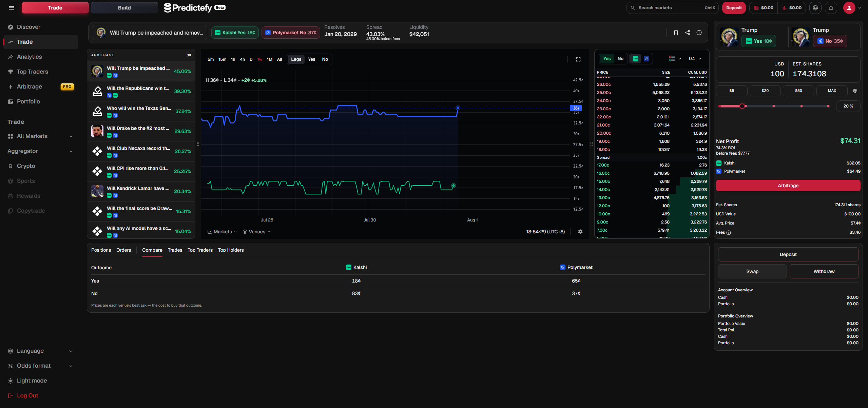
Task: Open Sports in the sidebar
Action: point(41,181)
